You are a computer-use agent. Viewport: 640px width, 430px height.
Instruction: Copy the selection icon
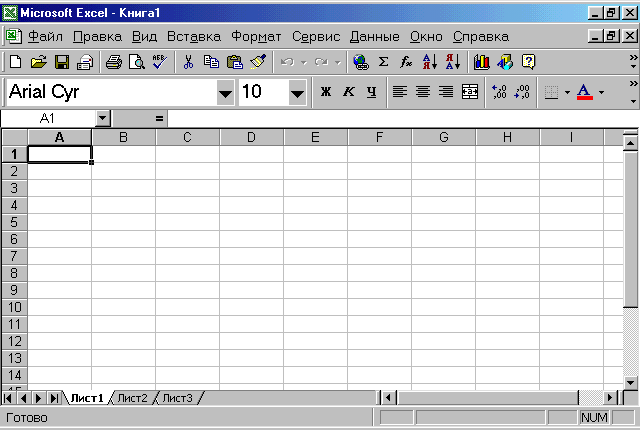(211, 62)
